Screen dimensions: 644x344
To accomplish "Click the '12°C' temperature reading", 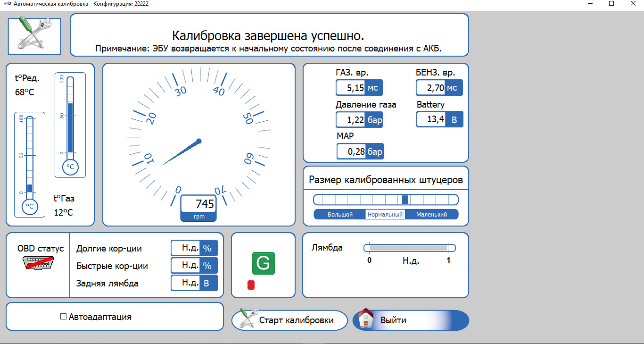I will tap(63, 212).
